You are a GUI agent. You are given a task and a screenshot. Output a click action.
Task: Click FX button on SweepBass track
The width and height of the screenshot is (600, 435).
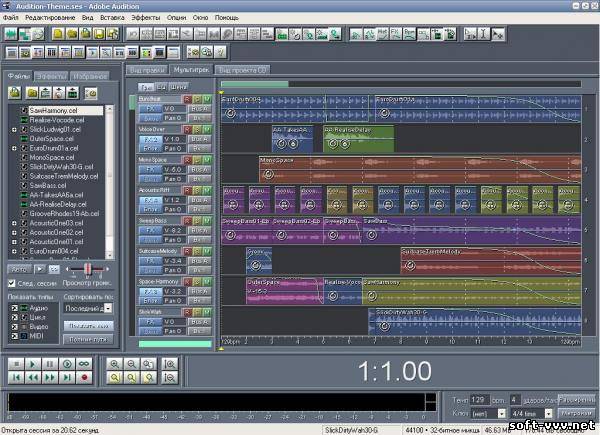click(151, 230)
